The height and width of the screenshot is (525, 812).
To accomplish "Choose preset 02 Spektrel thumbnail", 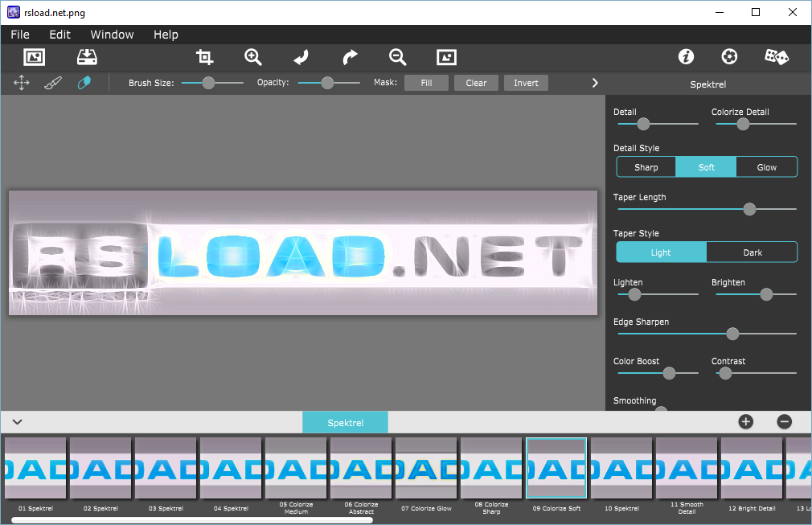I will click(100, 468).
